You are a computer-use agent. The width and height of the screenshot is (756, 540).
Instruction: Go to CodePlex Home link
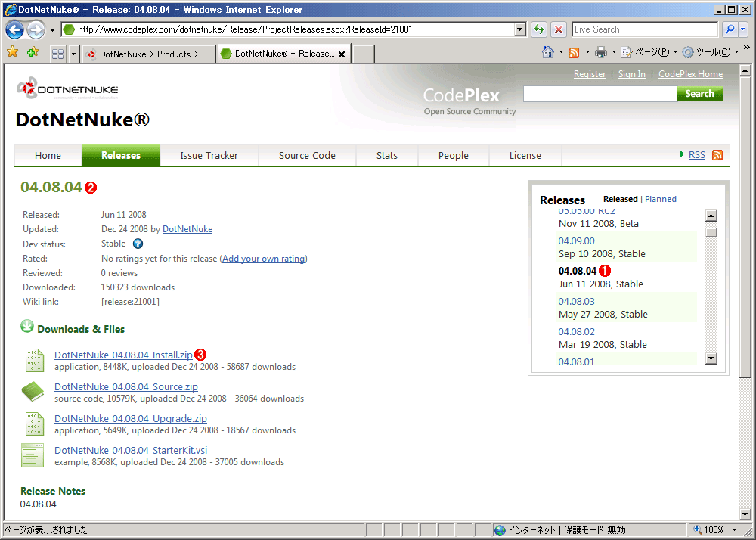(690, 74)
